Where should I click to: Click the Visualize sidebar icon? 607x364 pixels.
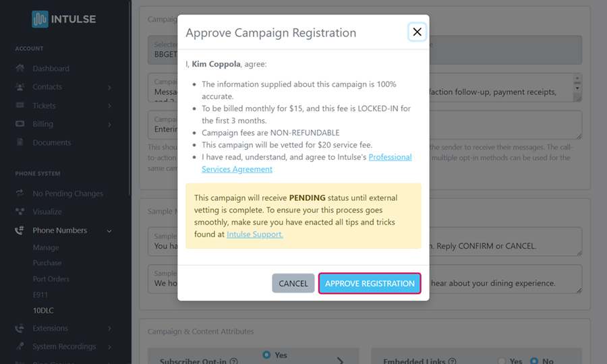point(20,212)
